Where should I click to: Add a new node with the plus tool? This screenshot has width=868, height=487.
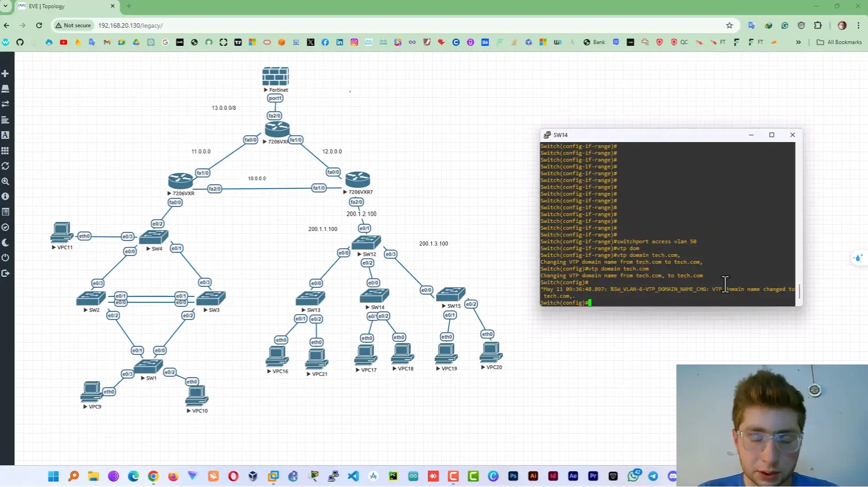click(5, 73)
